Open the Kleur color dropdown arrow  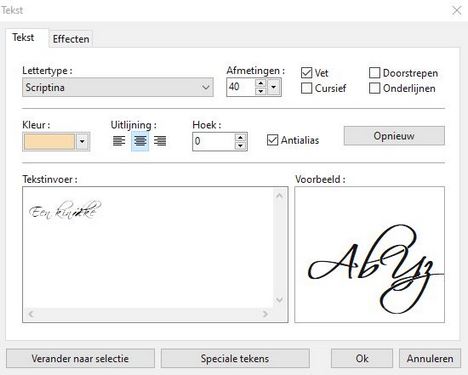82,142
